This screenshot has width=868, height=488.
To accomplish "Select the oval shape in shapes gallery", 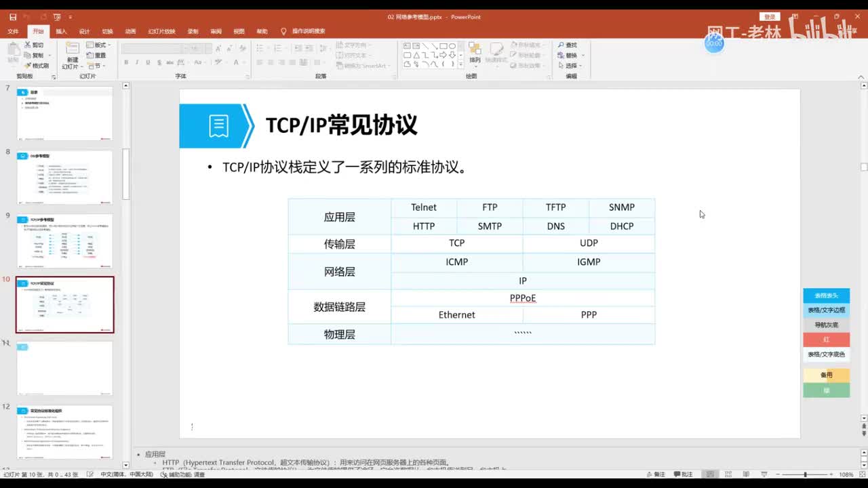I will tap(452, 45).
